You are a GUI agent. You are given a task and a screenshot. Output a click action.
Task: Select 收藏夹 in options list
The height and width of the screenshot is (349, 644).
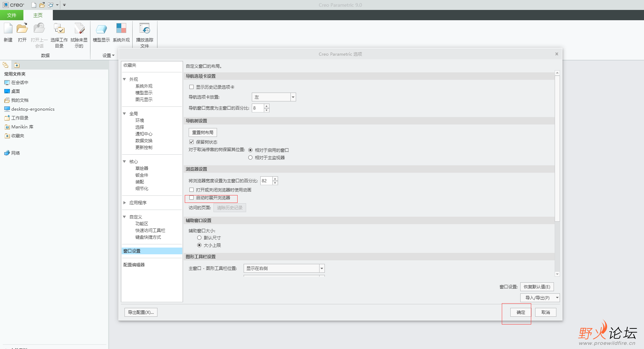click(130, 65)
